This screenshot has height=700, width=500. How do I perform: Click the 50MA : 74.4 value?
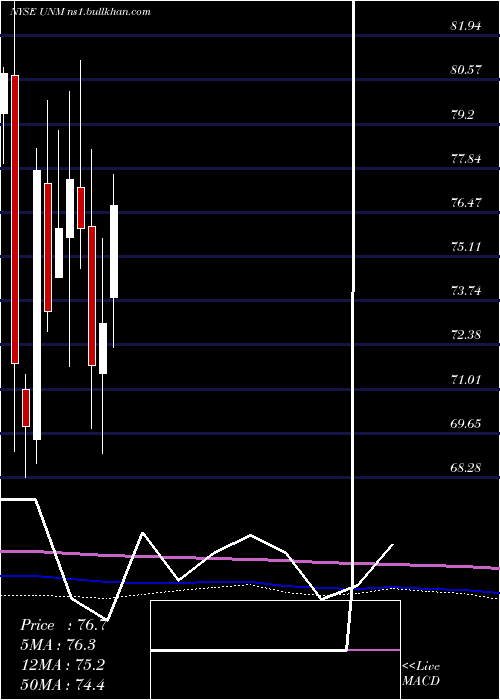pyautogui.click(x=62, y=684)
